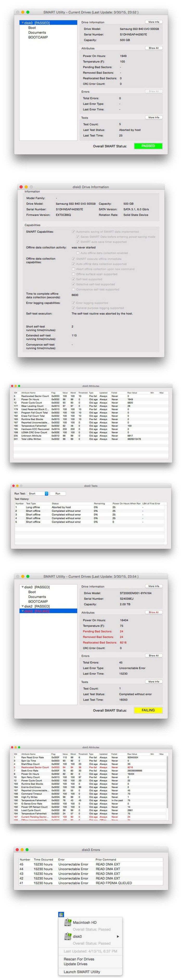182x980 pixels.
Task: Click Tests More Info in 23:52 window
Action: tap(154, 118)
